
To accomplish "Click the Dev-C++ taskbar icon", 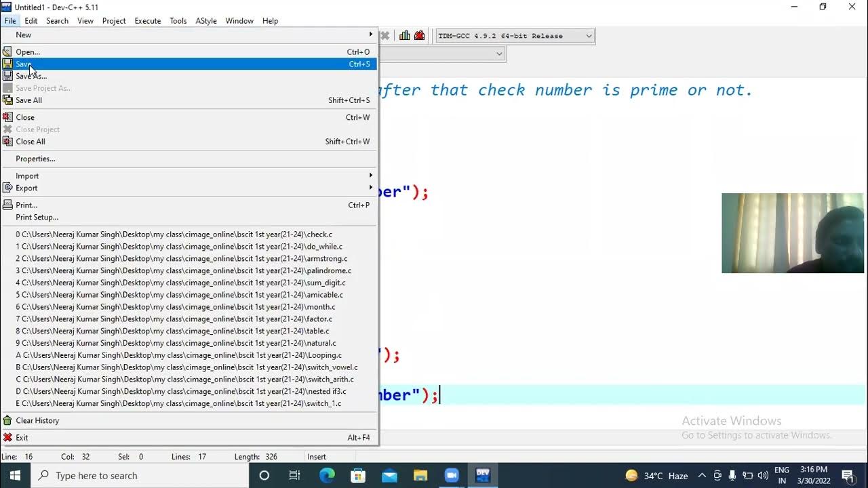I will coord(483,476).
